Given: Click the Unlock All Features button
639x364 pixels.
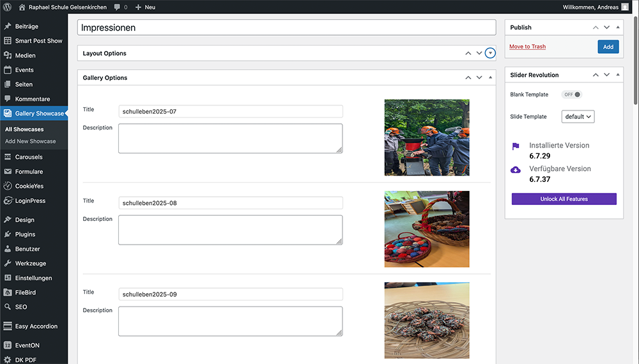Looking at the screenshot, I should click(x=564, y=199).
